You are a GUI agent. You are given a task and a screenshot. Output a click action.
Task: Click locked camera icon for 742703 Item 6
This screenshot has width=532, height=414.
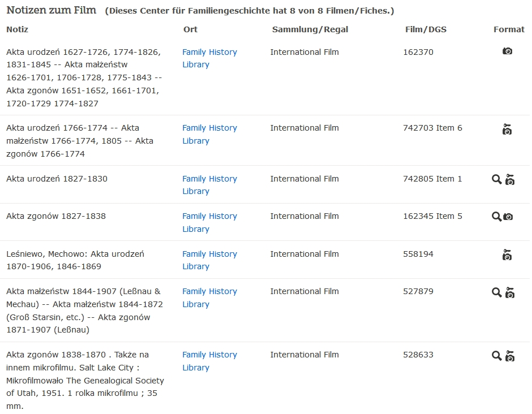coord(507,129)
